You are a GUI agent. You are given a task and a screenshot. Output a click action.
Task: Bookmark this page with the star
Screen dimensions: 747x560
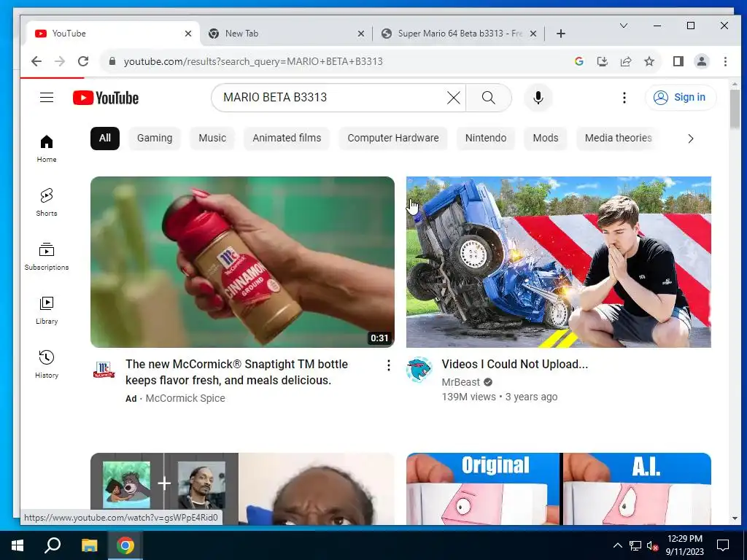click(649, 61)
